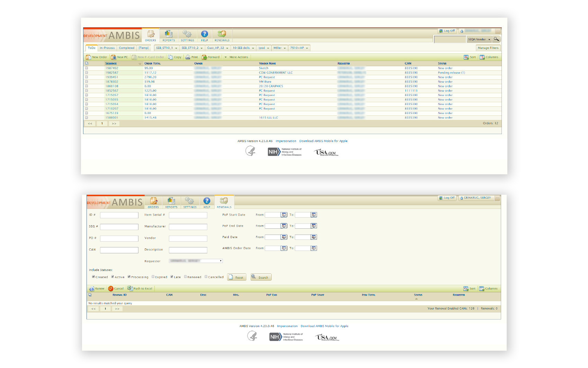
Task: Switch to the In-Process tab
Action: point(107,48)
